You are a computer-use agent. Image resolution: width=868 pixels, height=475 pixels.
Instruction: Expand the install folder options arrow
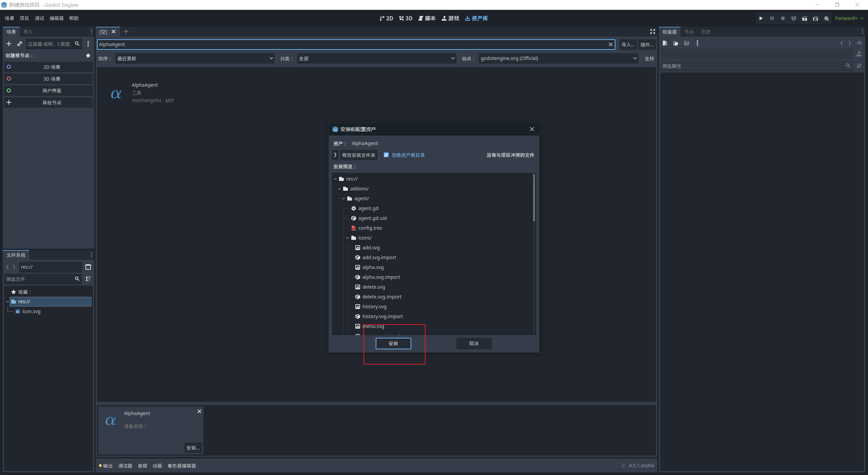point(335,155)
